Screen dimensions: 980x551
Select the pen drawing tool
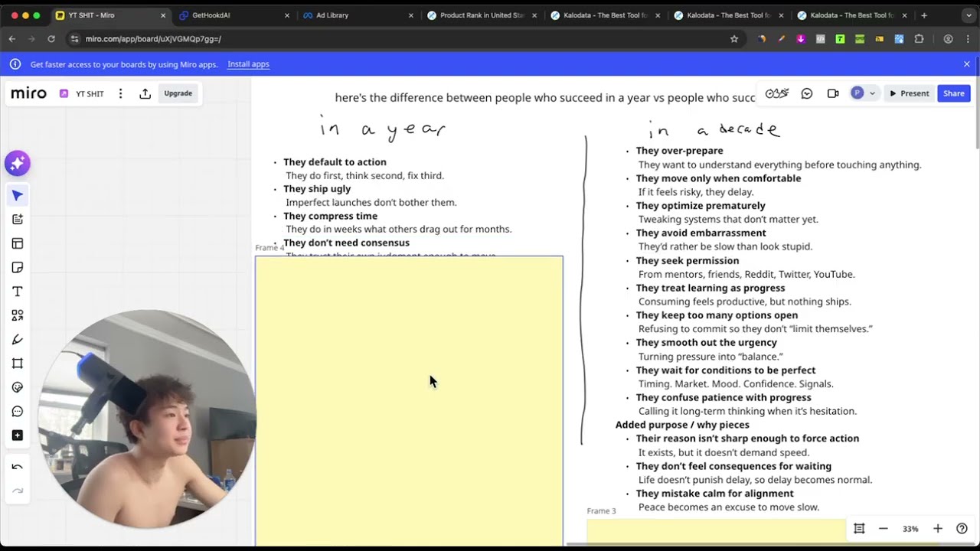(17, 339)
